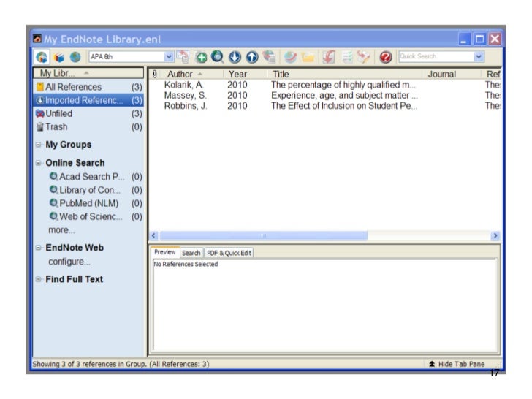Collapse the Find Full Text group set
This screenshot has height=399, width=532.
tap(38, 279)
